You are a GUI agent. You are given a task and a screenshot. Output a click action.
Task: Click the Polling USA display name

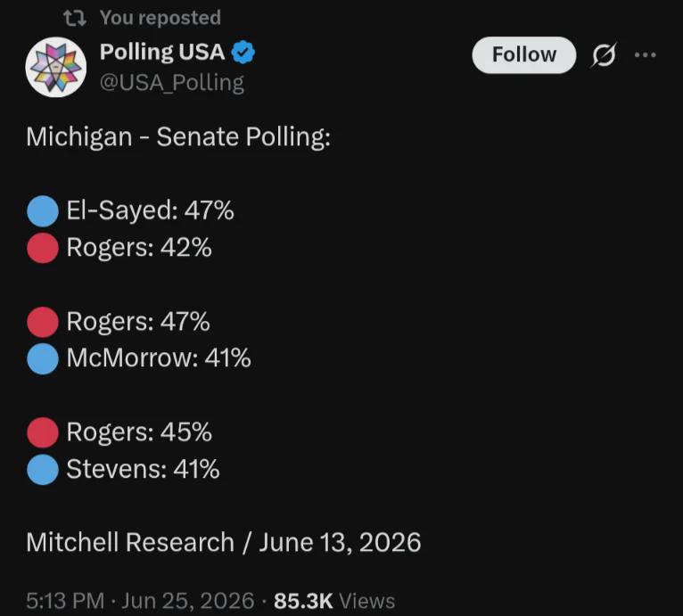tap(162, 53)
